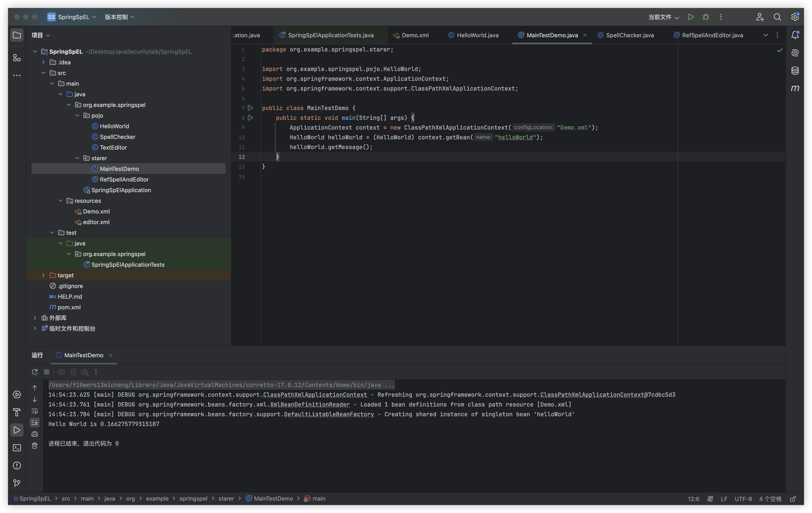
Task: Open RefSpellAndEditor in project tree
Action: pos(124,179)
